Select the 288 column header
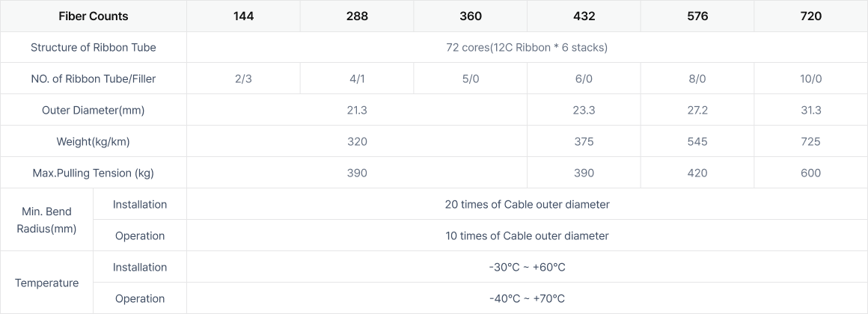This screenshot has height=314, width=868. (357, 16)
